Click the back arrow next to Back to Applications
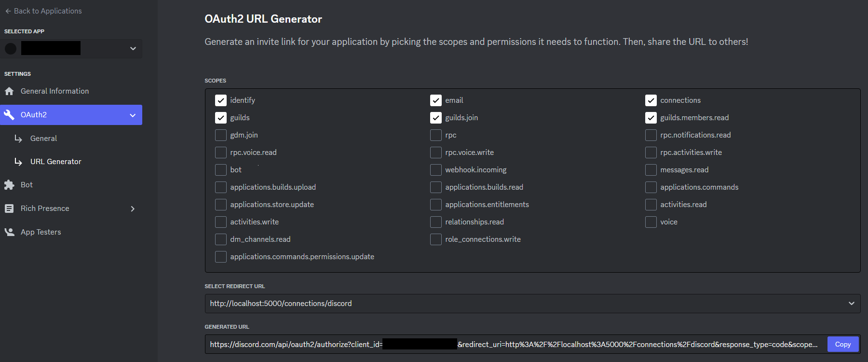 pyautogui.click(x=7, y=11)
